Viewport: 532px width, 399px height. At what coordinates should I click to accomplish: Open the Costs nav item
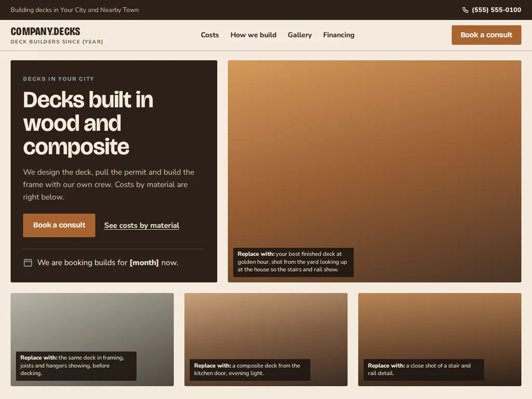(210, 35)
